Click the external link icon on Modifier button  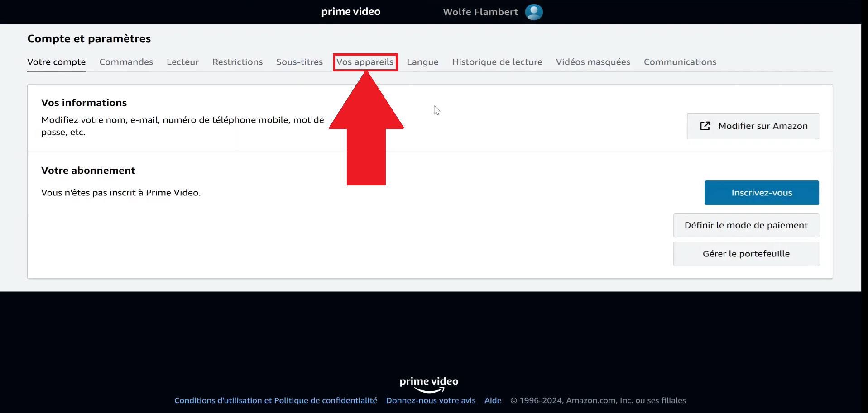705,126
